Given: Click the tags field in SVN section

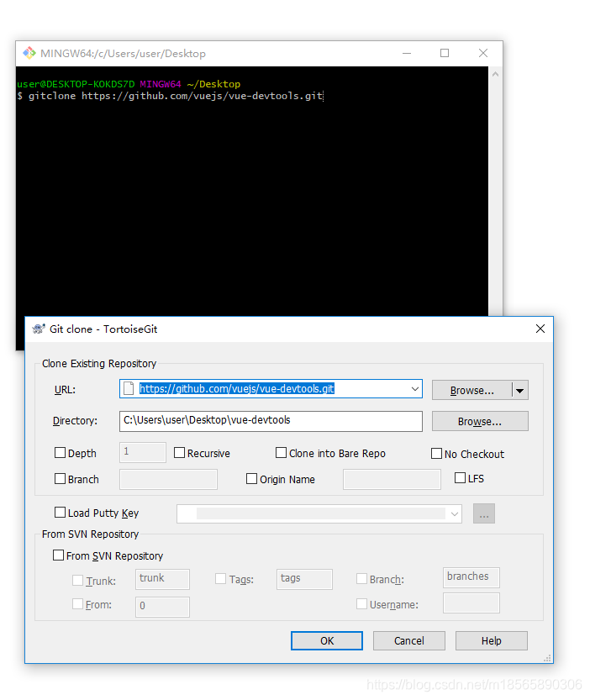Looking at the screenshot, I should tap(304, 579).
